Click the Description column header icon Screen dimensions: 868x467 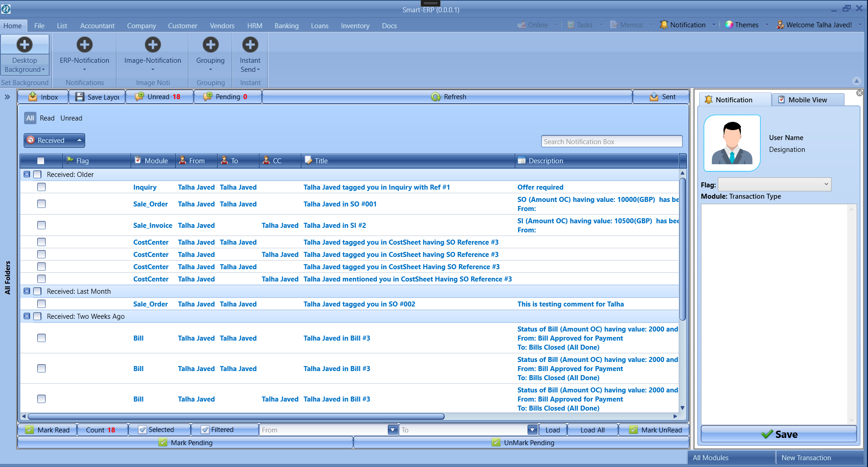522,161
